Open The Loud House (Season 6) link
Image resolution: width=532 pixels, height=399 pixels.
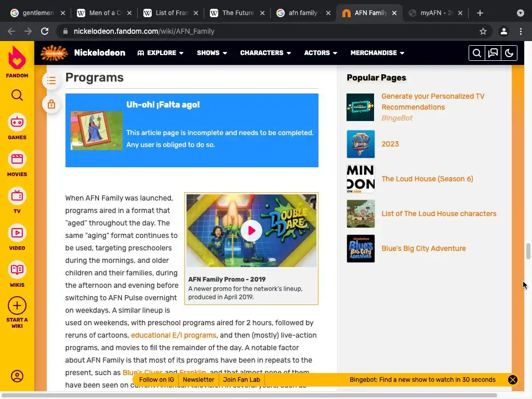pyautogui.click(x=427, y=179)
